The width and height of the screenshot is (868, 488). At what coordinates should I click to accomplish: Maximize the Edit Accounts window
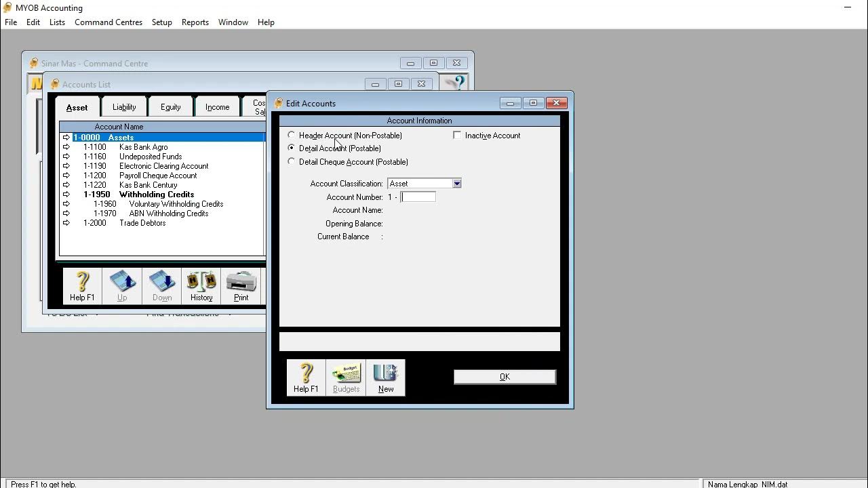pos(533,103)
